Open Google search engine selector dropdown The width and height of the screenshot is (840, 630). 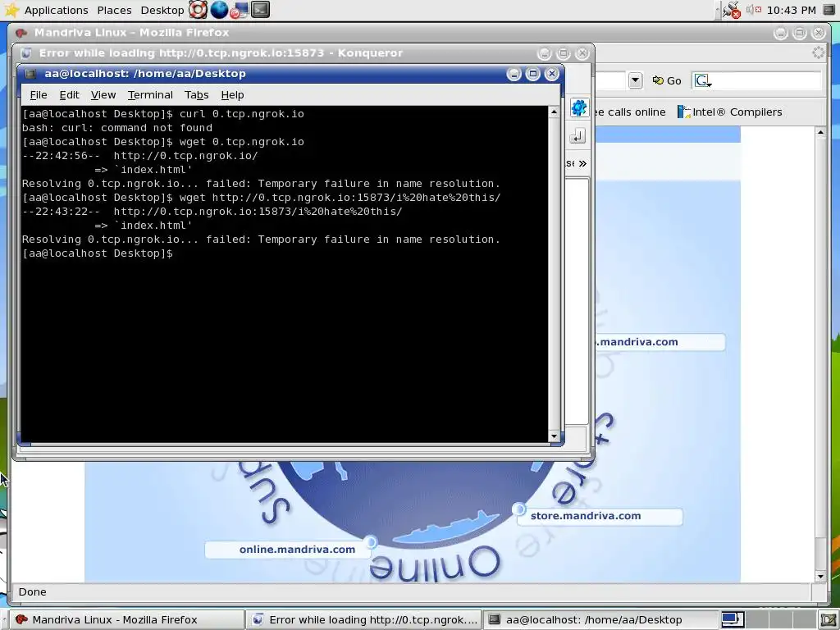[703, 80]
